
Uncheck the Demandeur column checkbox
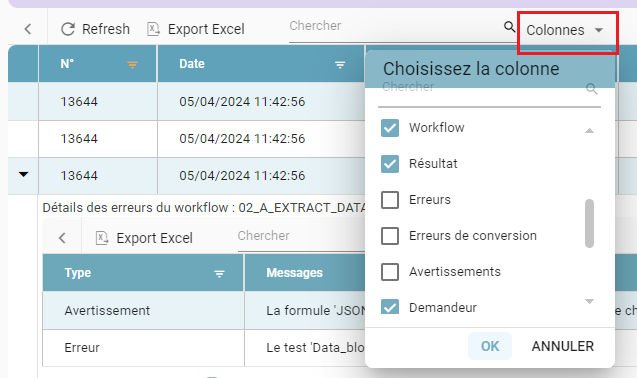(390, 307)
